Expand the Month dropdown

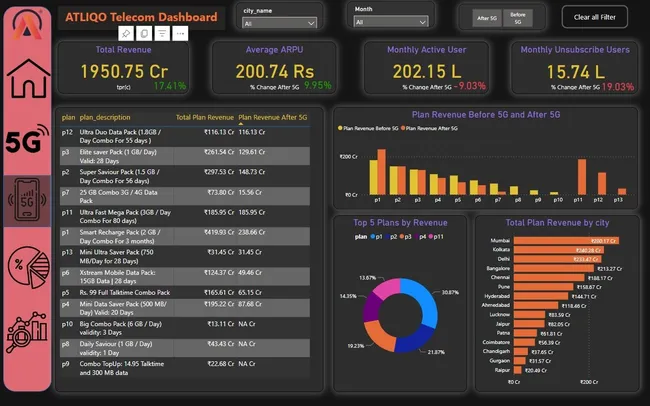(x=391, y=22)
